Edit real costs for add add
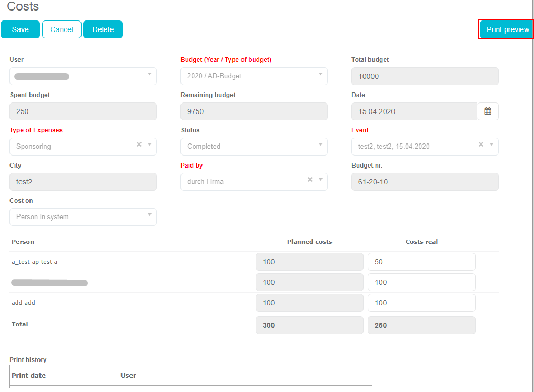534x392 pixels. (x=421, y=303)
